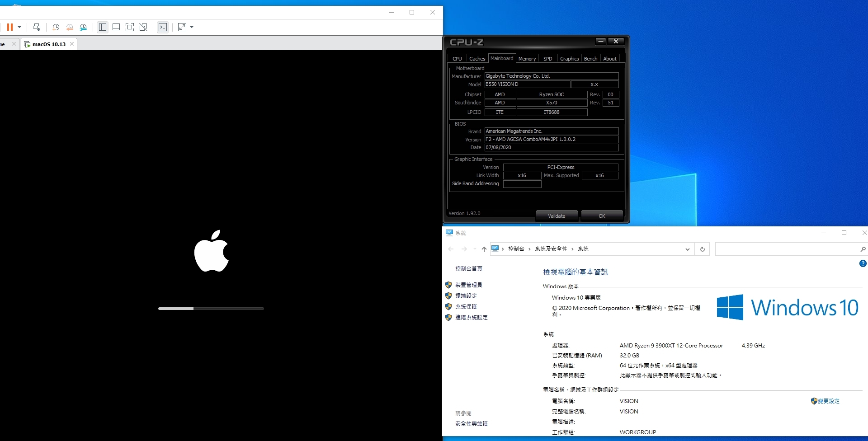This screenshot has width=868, height=441.
Task: Click the search magnifier icon in System window
Action: pyautogui.click(x=863, y=249)
